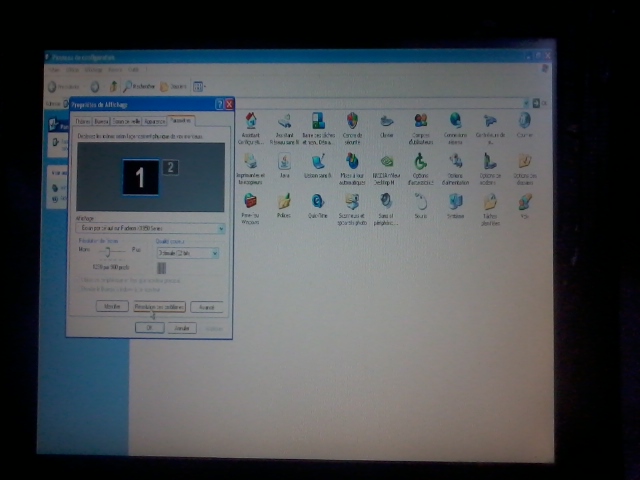Open Options des dossiers icon
This screenshot has height=480, width=640.
point(524,169)
